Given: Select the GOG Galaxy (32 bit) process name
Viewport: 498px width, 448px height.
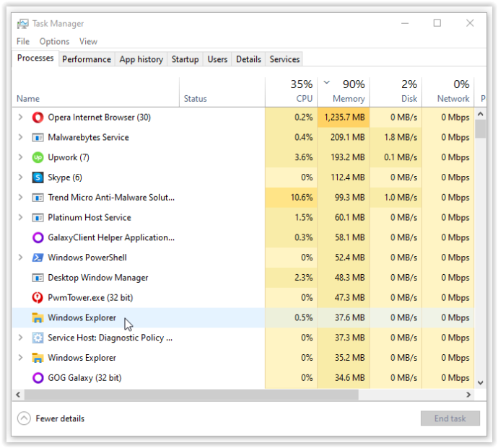Looking at the screenshot, I should [84, 378].
